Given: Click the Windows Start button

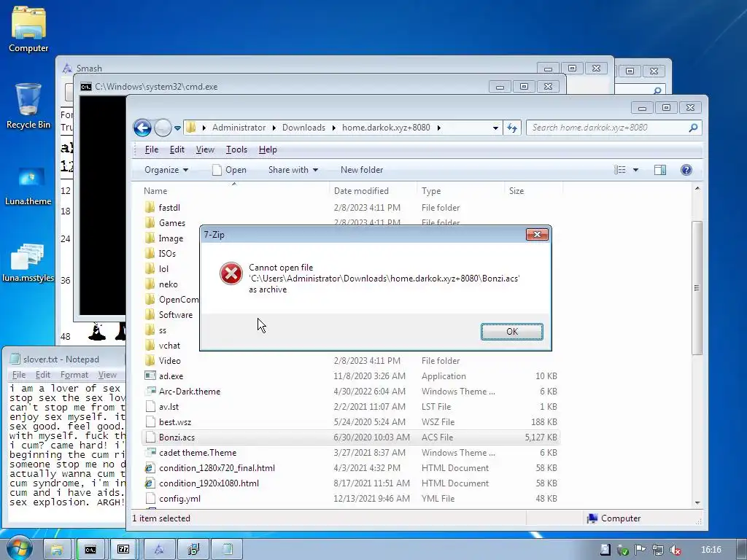Looking at the screenshot, I should point(18,548).
